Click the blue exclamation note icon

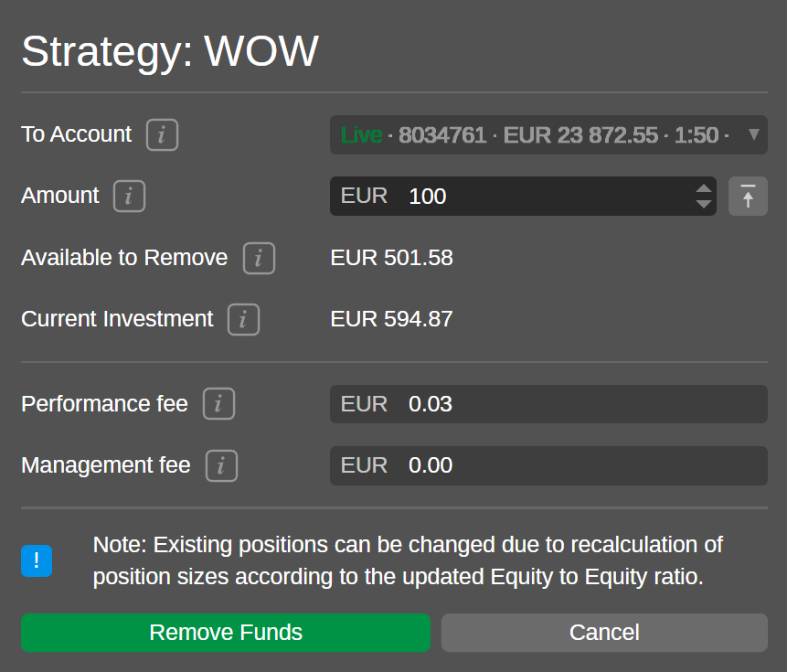pyautogui.click(x=37, y=560)
